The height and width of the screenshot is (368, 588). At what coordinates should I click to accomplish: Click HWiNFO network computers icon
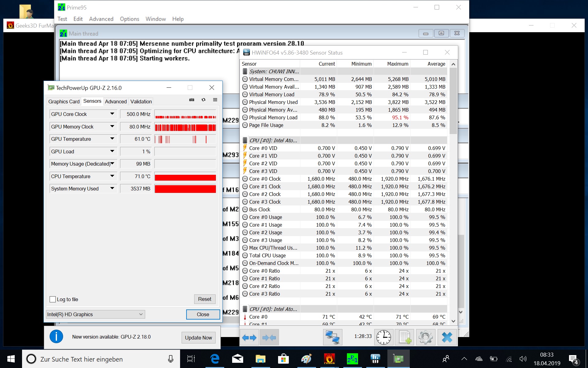coord(332,338)
